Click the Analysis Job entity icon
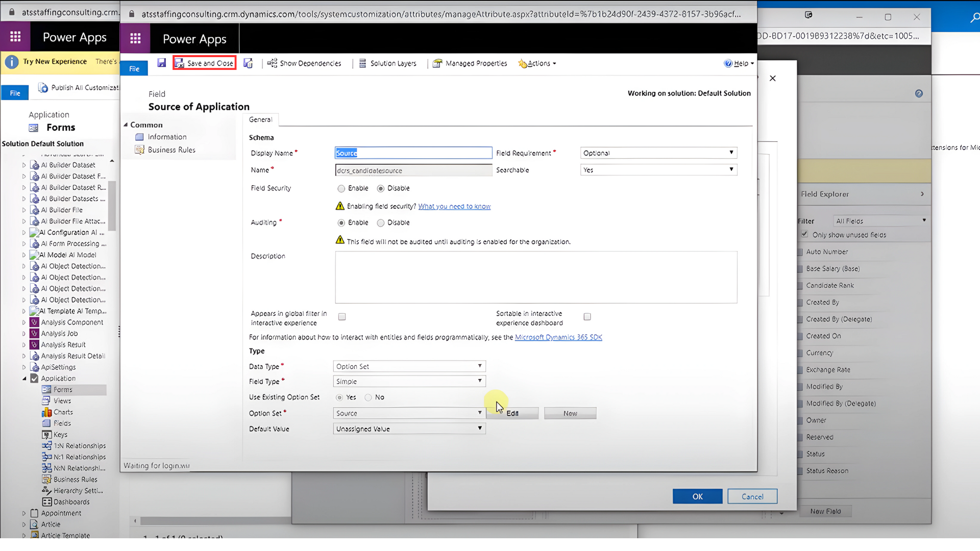The width and height of the screenshot is (980, 551). [35, 334]
